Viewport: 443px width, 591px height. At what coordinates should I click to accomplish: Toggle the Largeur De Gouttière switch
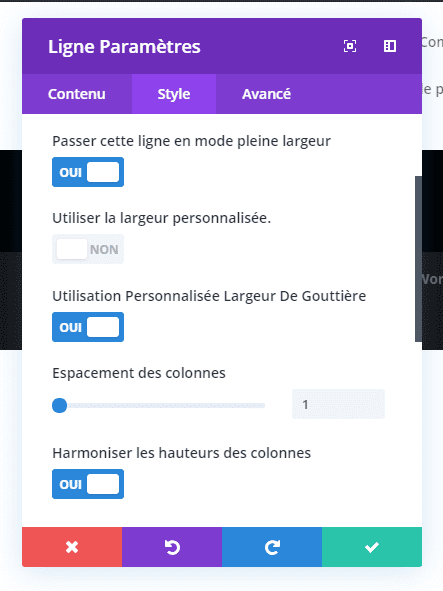tap(88, 327)
